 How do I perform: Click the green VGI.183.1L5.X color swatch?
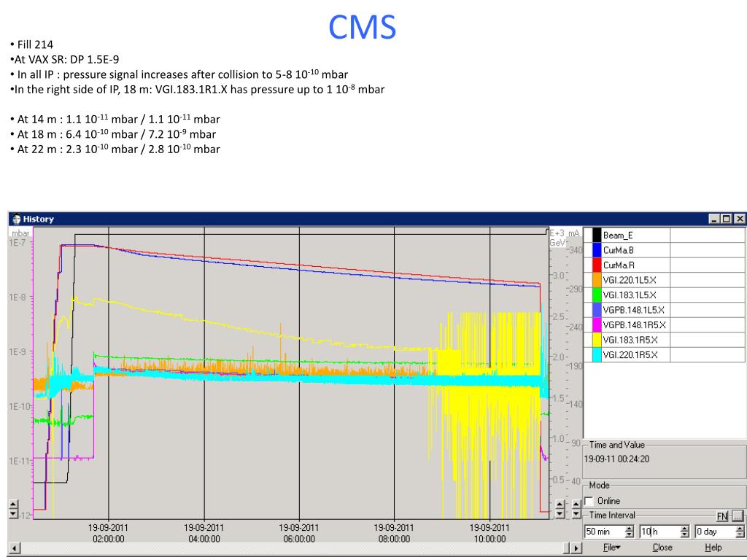pyautogui.click(x=597, y=295)
